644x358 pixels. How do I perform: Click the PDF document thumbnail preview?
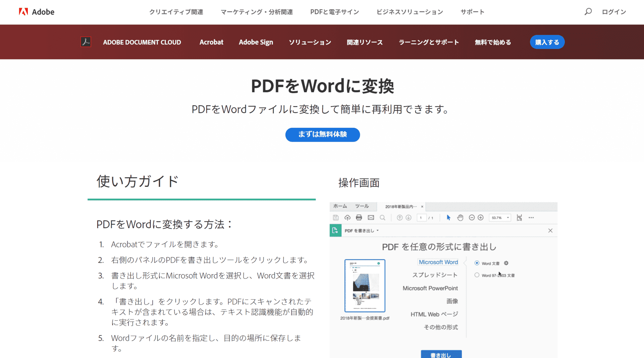365,286
